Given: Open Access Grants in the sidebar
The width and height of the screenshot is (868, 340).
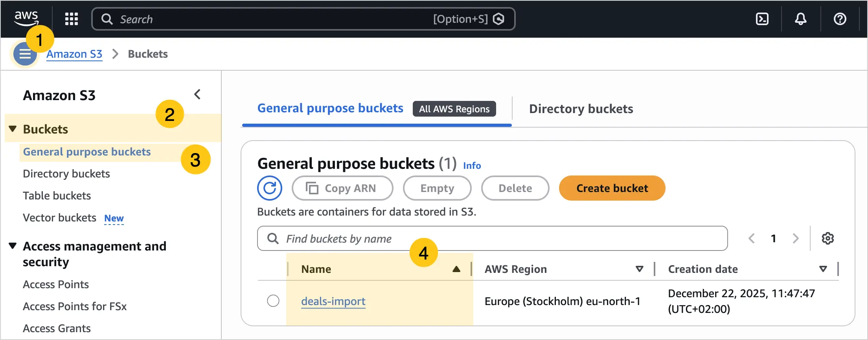Looking at the screenshot, I should tap(57, 329).
